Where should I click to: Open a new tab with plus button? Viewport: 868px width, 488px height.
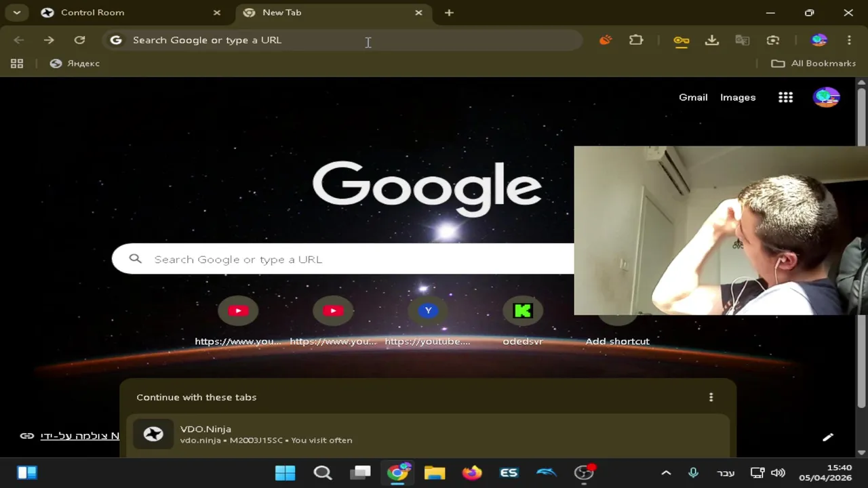[449, 12]
